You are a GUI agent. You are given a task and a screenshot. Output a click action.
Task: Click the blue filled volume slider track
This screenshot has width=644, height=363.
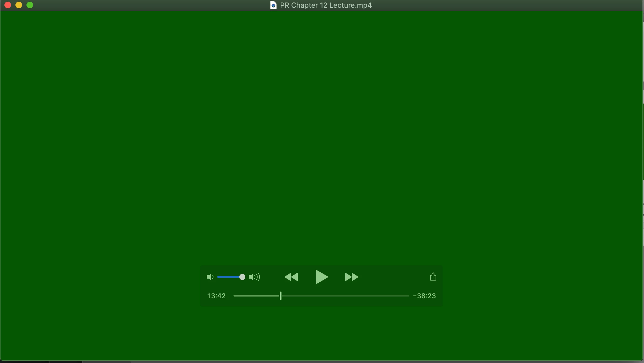pyautogui.click(x=228, y=277)
